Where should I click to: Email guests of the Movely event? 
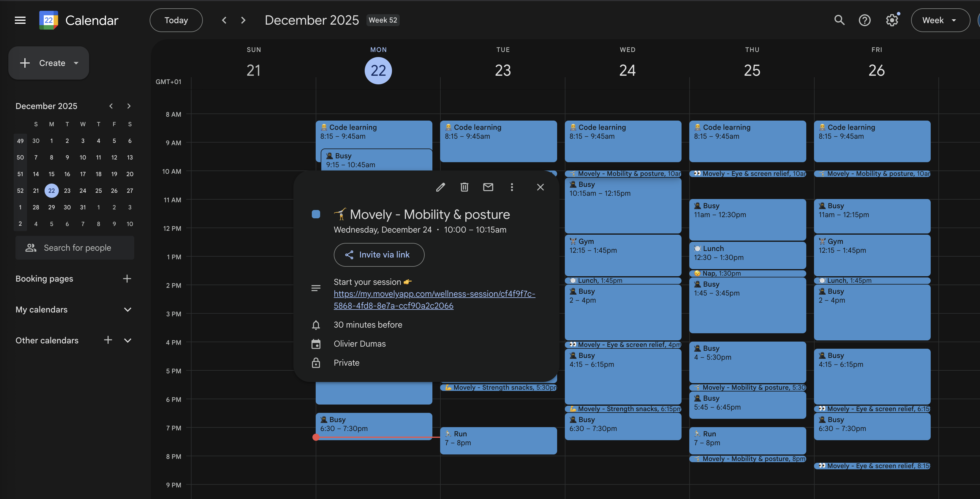(488, 187)
